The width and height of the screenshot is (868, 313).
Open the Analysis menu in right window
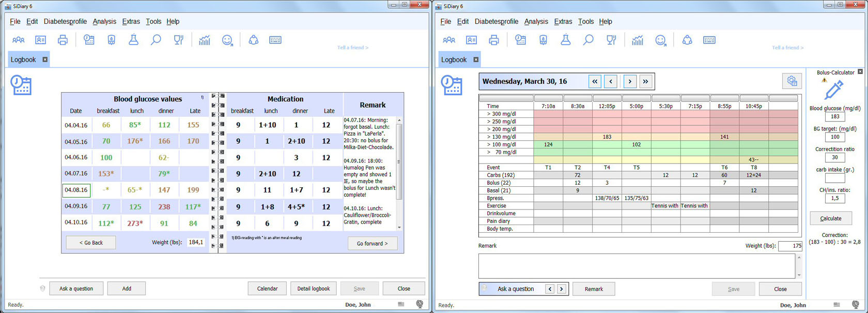(536, 21)
